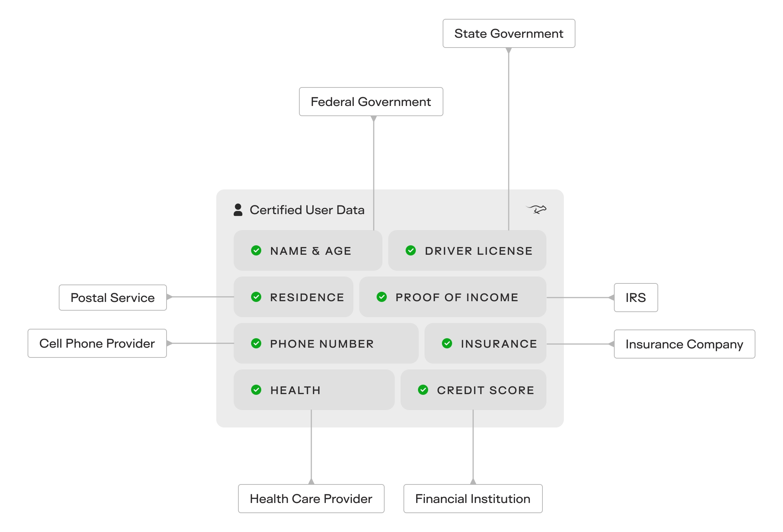The height and width of the screenshot is (532, 783).
Task: Click the kangaroo logo icon in the panel corner
Action: pyautogui.click(x=537, y=209)
